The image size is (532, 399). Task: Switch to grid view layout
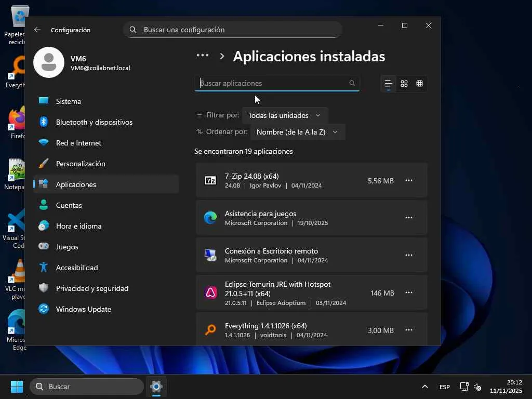click(404, 84)
